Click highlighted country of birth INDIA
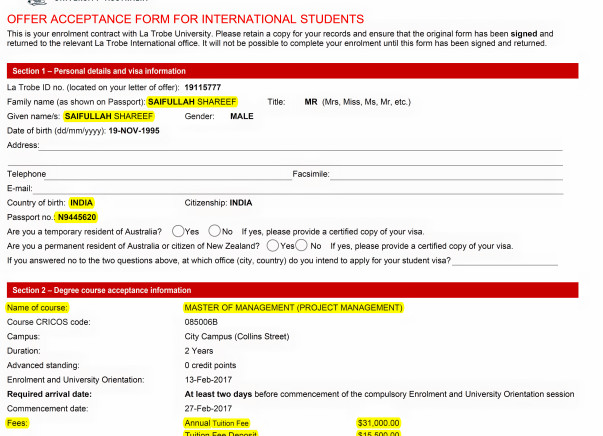Viewport: 603px width, 436px height. 82,203
